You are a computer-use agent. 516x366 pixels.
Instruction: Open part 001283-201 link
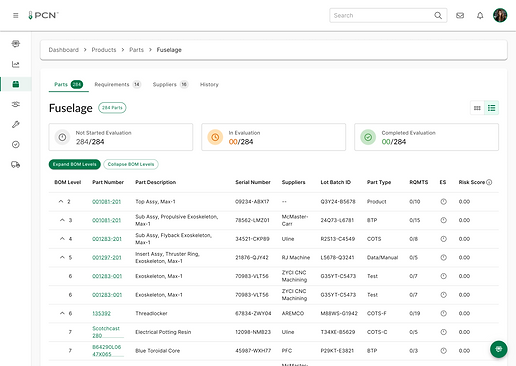(107, 239)
